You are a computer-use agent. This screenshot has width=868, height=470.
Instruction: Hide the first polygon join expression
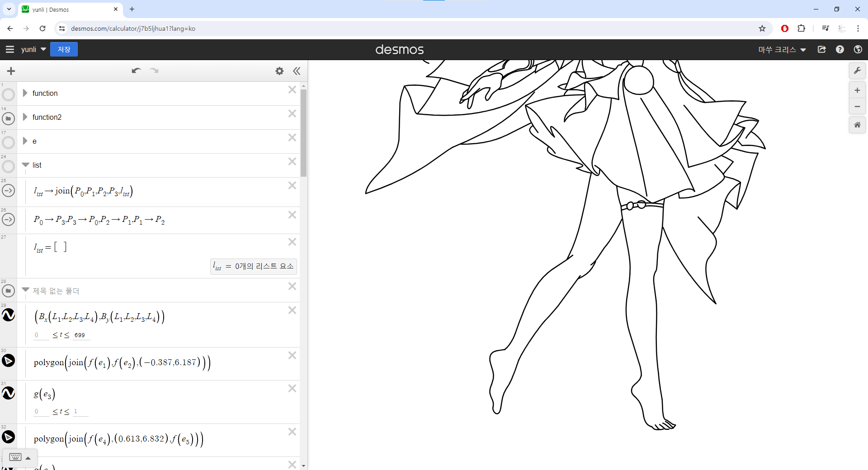point(8,360)
